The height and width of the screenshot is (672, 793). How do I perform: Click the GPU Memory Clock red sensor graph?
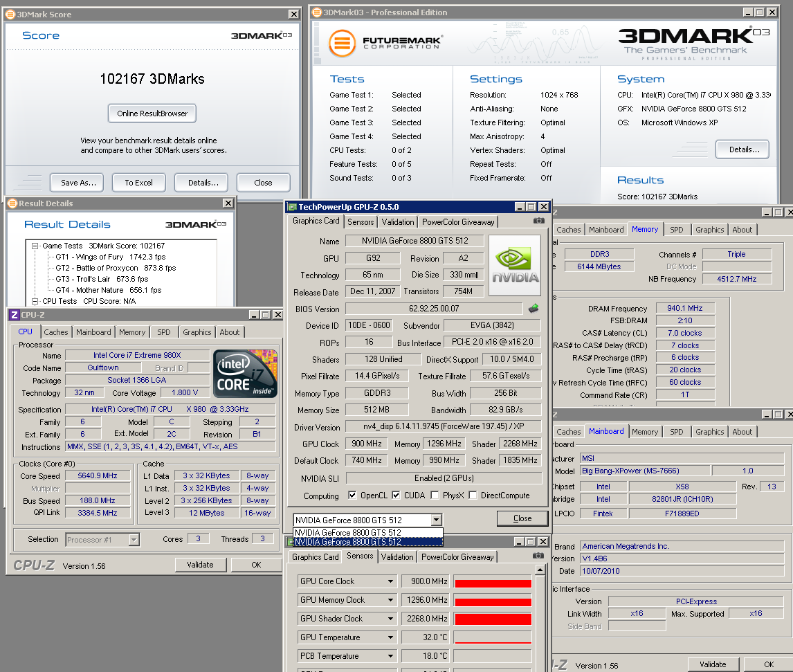493,600
